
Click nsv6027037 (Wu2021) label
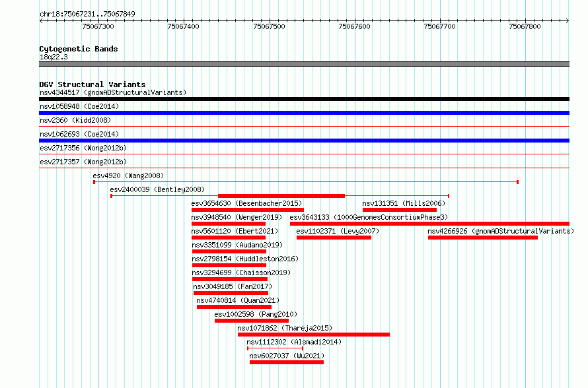coord(287,356)
